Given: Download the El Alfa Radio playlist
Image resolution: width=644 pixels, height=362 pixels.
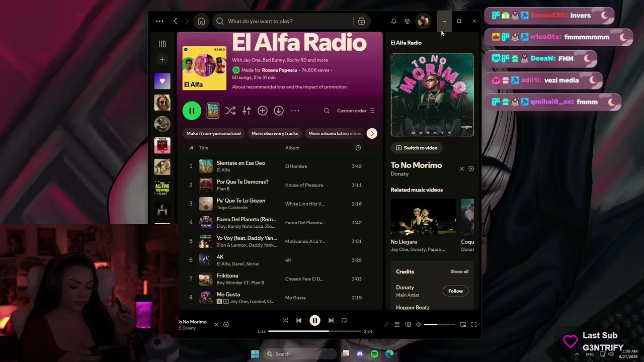Looking at the screenshot, I should (x=279, y=111).
